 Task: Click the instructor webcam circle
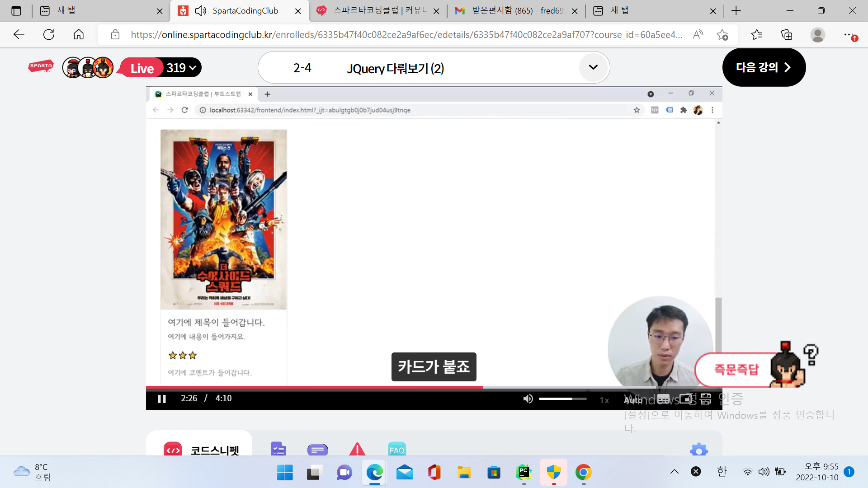pyautogui.click(x=660, y=342)
